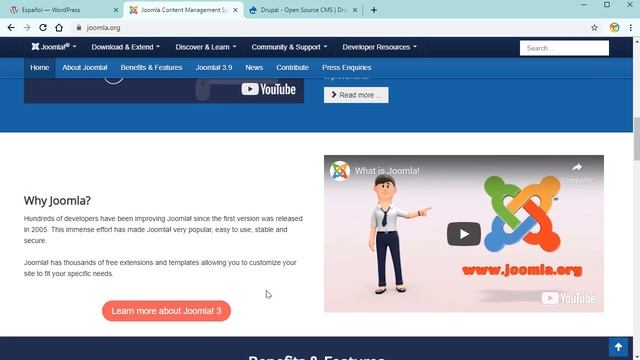
Task: Click the YouTube logo on Joomla video
Action: click(569, 298)
